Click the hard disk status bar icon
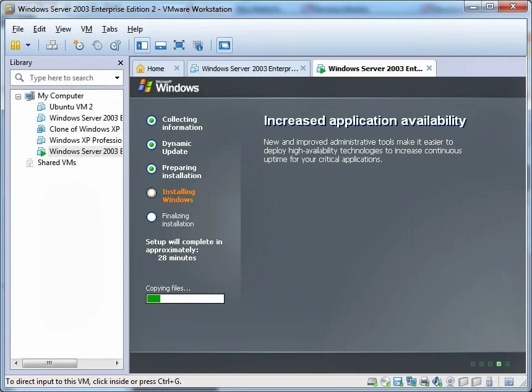 click(x=372, y=382)
